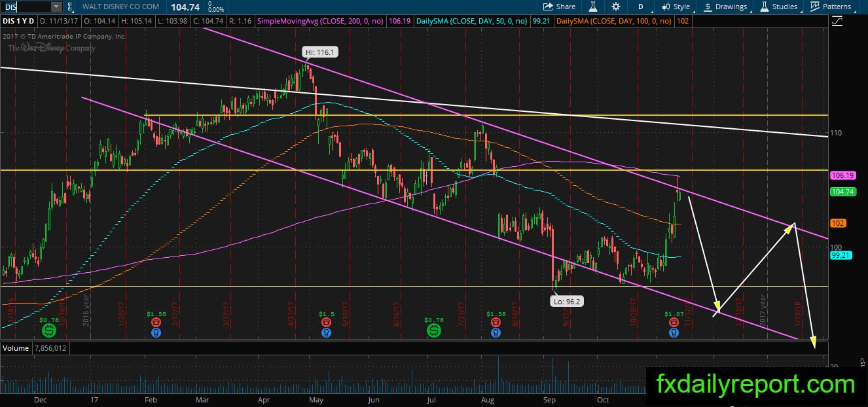
Task: Click the cyan 99.21 price axis label
Action: point(840,255)
